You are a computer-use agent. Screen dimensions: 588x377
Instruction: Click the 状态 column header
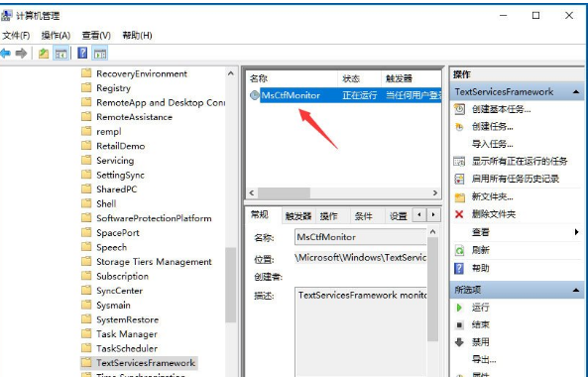359,78
